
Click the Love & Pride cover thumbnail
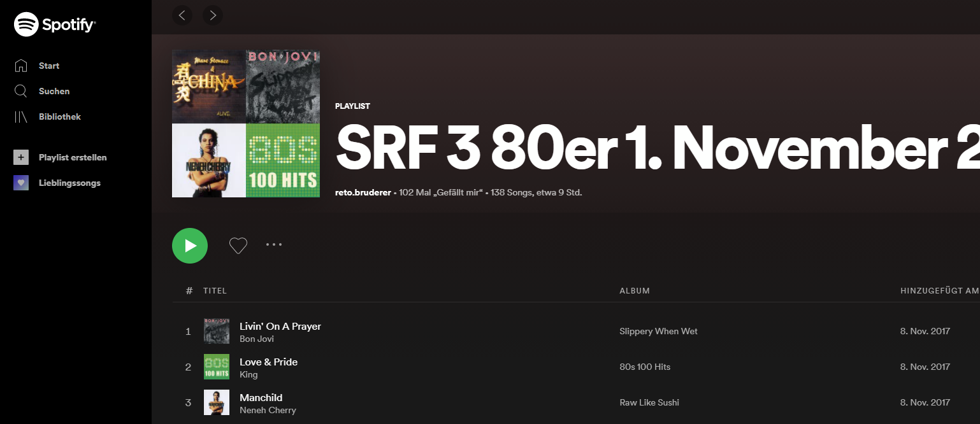(x=217, y=367)
